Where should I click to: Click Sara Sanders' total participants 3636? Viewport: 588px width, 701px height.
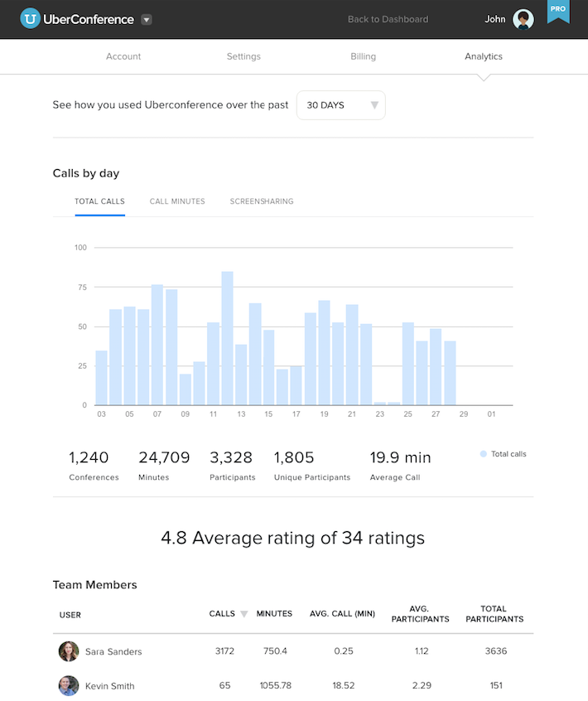(x=496, y=651)
